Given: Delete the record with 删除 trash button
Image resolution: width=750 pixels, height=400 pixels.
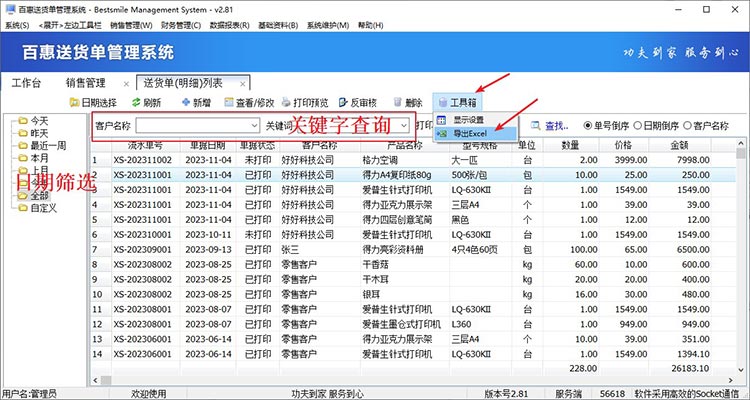Looking at the screenshot, I should (x=408, y=102).
